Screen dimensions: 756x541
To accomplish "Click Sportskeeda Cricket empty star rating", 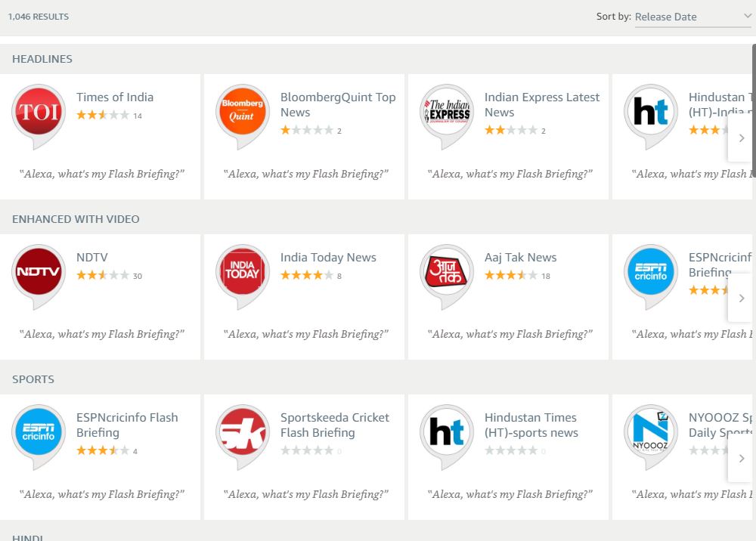I will click(x=307, y=450).
